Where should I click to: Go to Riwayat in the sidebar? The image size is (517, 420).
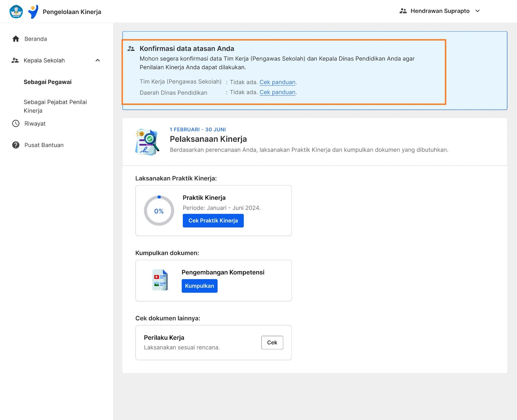(35, 124)
